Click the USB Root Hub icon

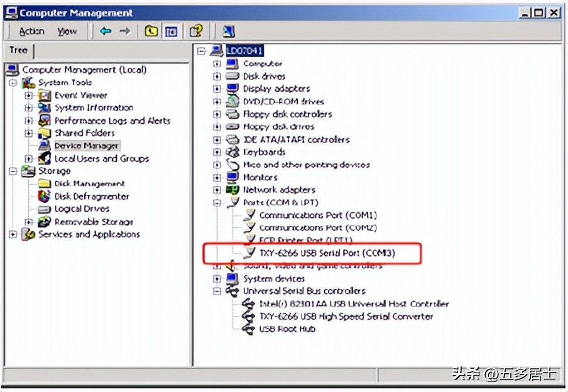click(x=249, y=329)
